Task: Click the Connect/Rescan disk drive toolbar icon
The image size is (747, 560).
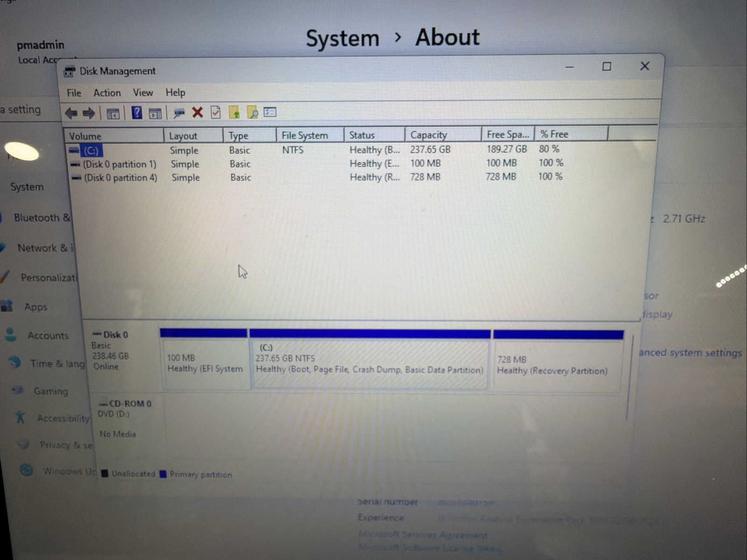Action: 178,113
